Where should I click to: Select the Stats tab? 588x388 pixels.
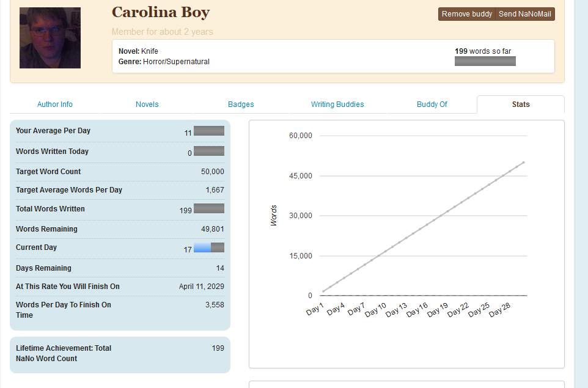point(521,104)
